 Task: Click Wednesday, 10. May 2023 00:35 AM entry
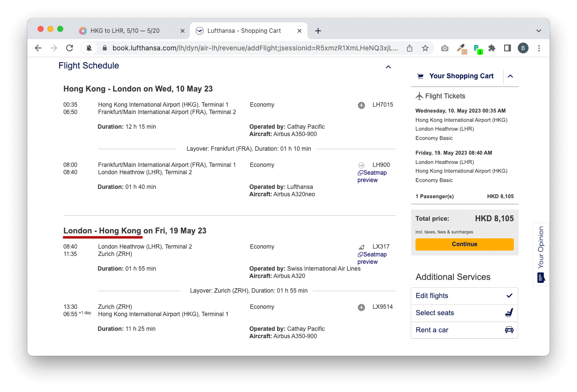coord(461,111)
